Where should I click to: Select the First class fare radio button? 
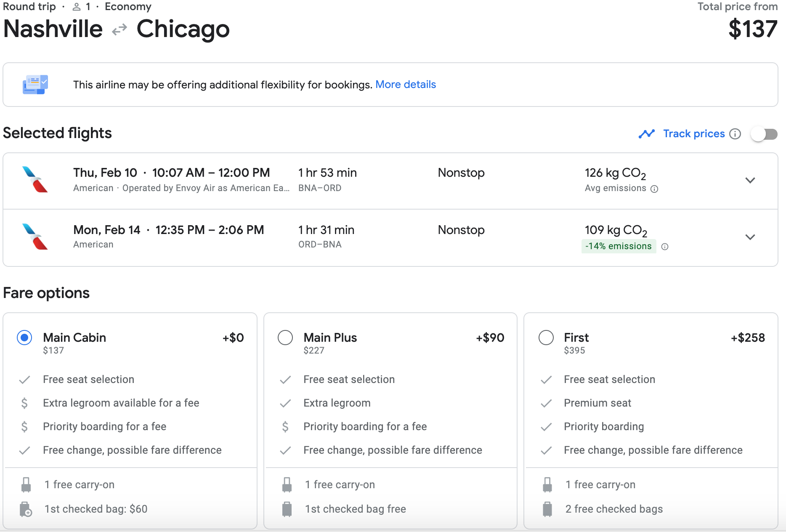[546, 338]
